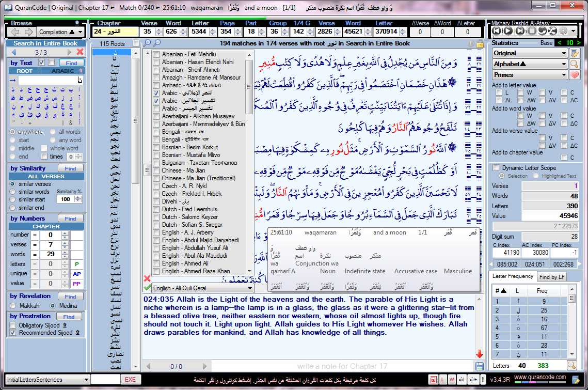Open the notes pencil icon in status bar
Screen dimensions: 588x390
(x=576, y=380)
